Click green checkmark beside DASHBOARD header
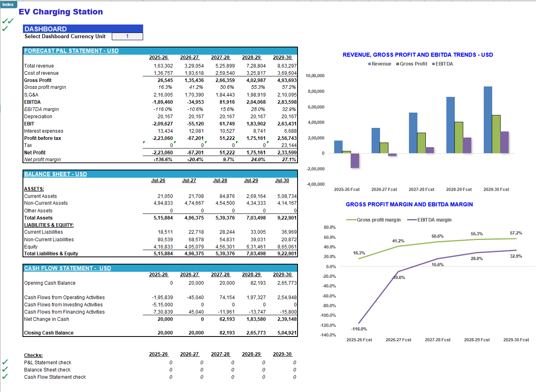Screen dimensions: 536x392 (x=5, y=29)
